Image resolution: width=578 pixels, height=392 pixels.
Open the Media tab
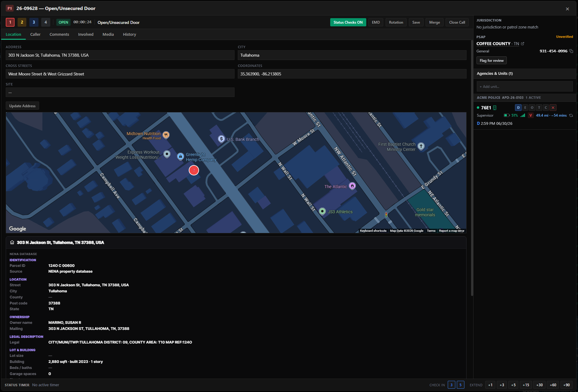pos(108,35)
